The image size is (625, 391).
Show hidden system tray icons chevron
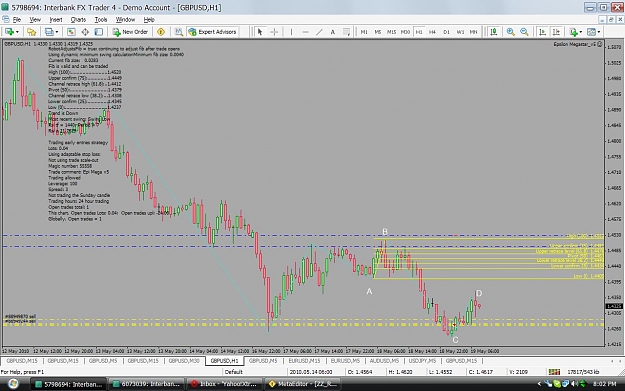tap(539, 384)
